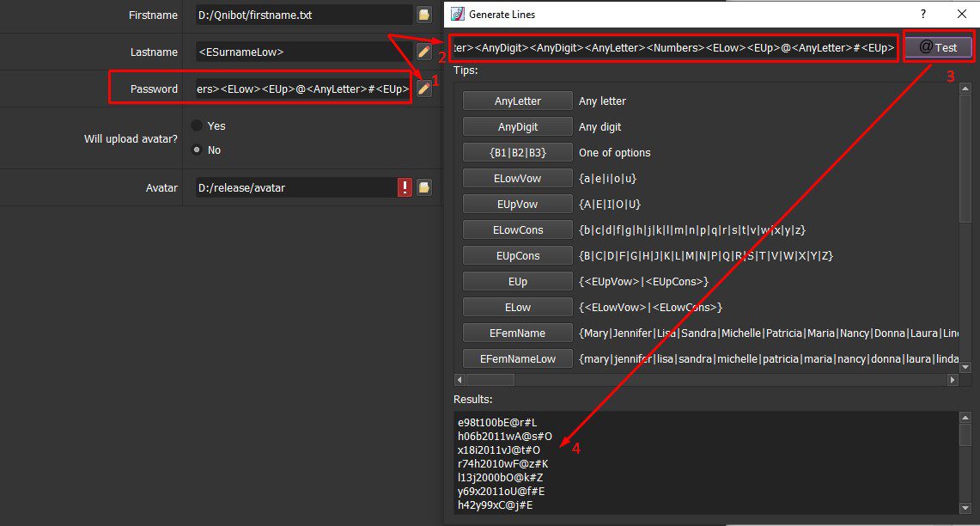
Task: Click the Tips horizontal scroll left arrow
Action: [460, 380]
